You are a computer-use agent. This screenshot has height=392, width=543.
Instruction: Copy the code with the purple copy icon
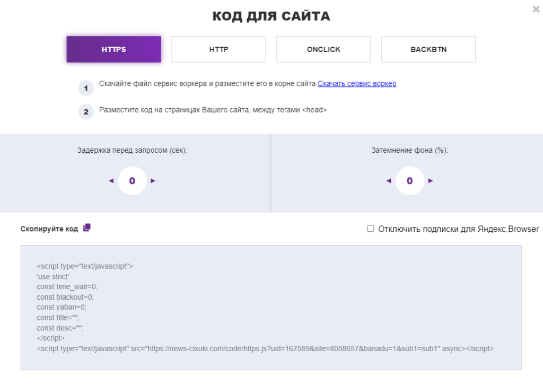[x=87, y=228]
